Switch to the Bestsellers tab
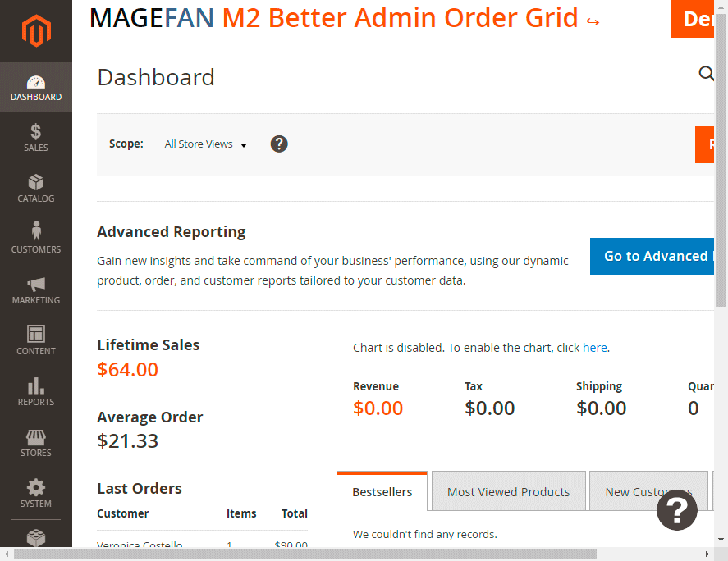The image size is (728, 561). tap(382, 492)
